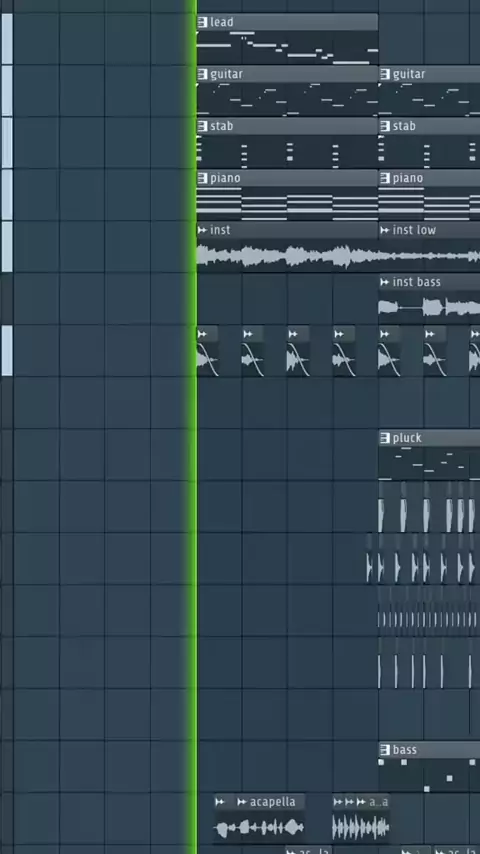Click the inst low audio clip icon
This screenshot has height=854, width=480.
385,230
